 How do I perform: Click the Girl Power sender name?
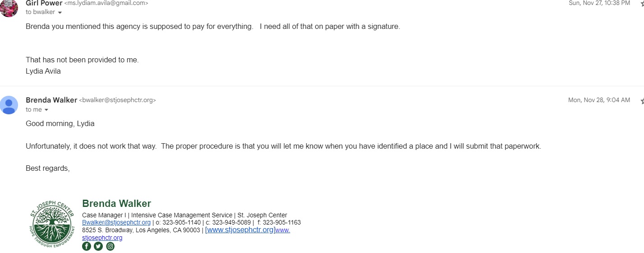(x=44, y=3)
